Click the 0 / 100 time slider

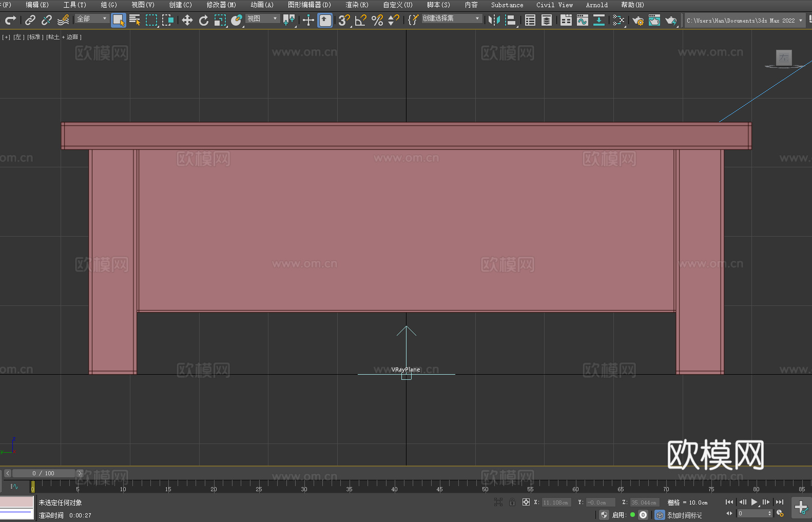click(x=44, y=473)
